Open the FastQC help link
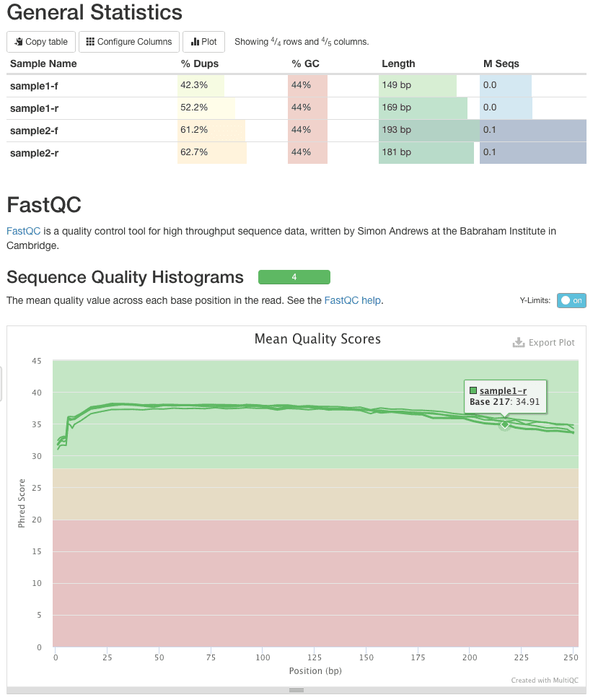This screenshot has height=700, width=593. click(x=353, y=300)
